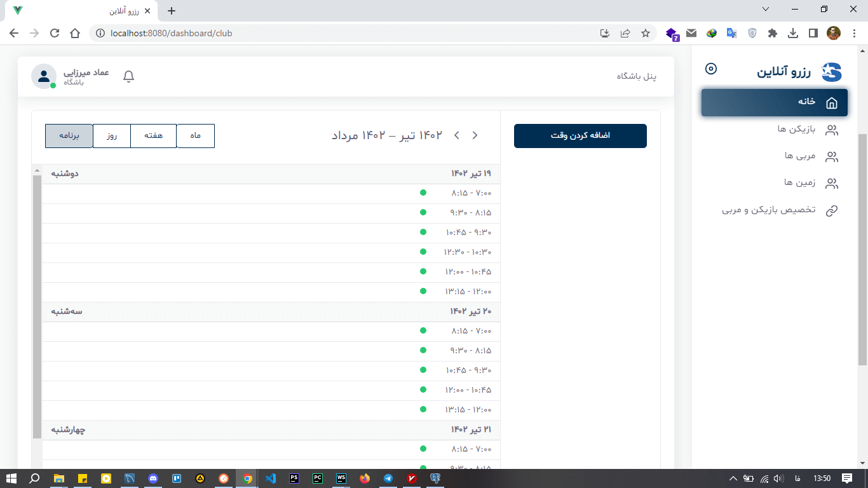Click the خانه home icon in sidebar

(831, 103)
